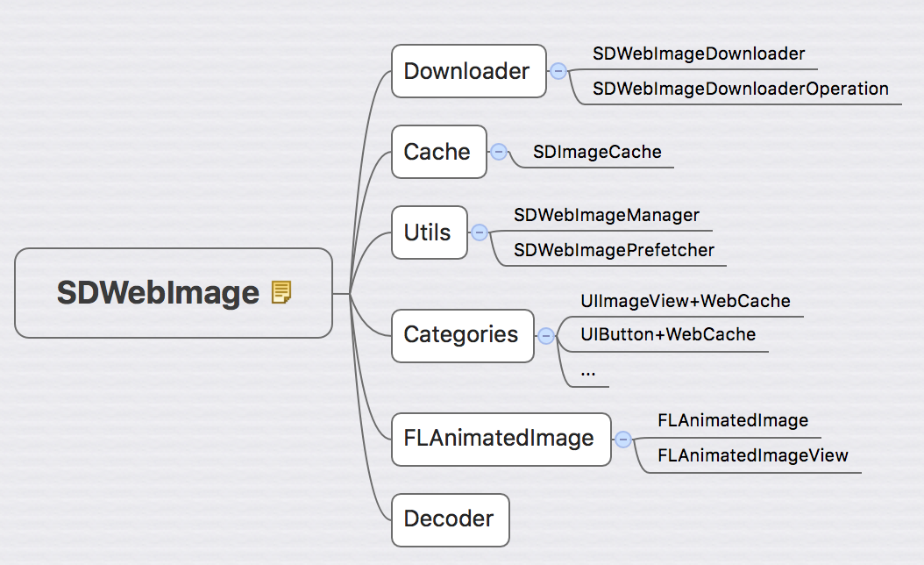This screenshot has width=924, height=565.
Task: Click the SDWebImageDownloader subtopic
Action: pyautogui.click(x=699, y=54)
